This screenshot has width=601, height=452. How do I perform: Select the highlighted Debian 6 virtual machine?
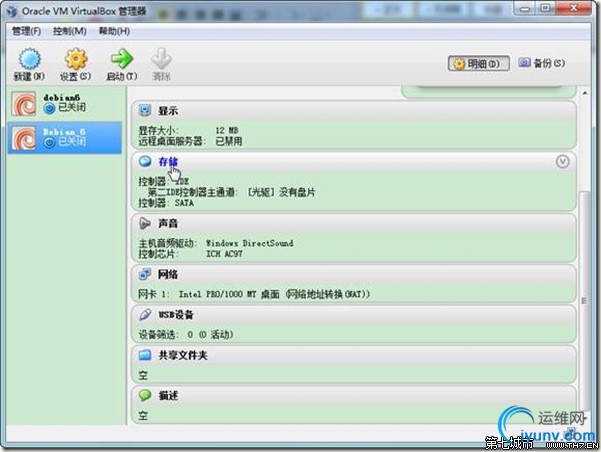(x=64, y=138)
